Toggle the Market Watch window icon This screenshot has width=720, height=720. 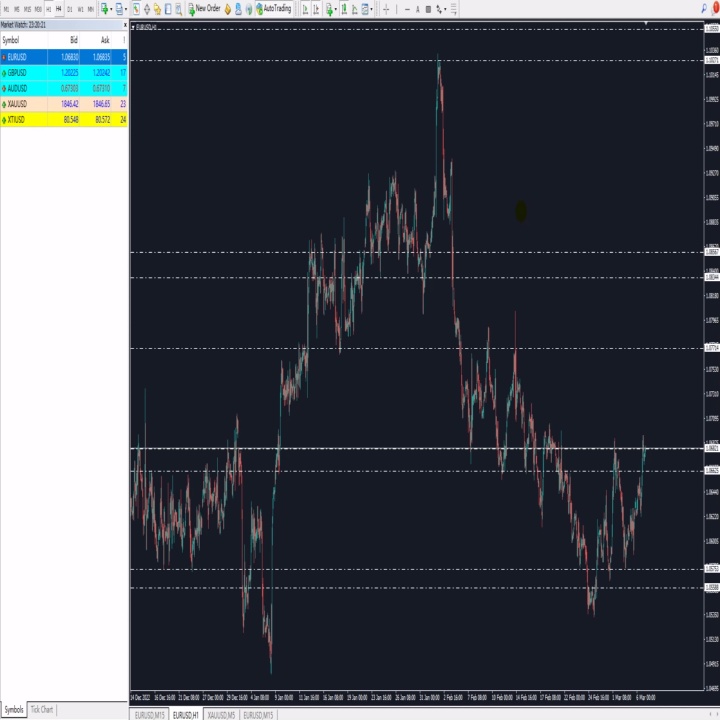pyautogui.click(x=136, y=9)
